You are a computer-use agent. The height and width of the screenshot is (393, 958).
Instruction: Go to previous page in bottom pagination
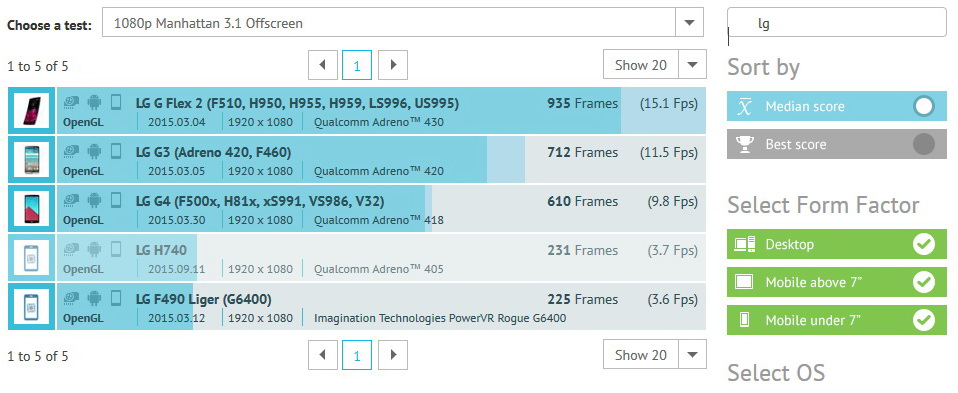(x=323, y=354)
